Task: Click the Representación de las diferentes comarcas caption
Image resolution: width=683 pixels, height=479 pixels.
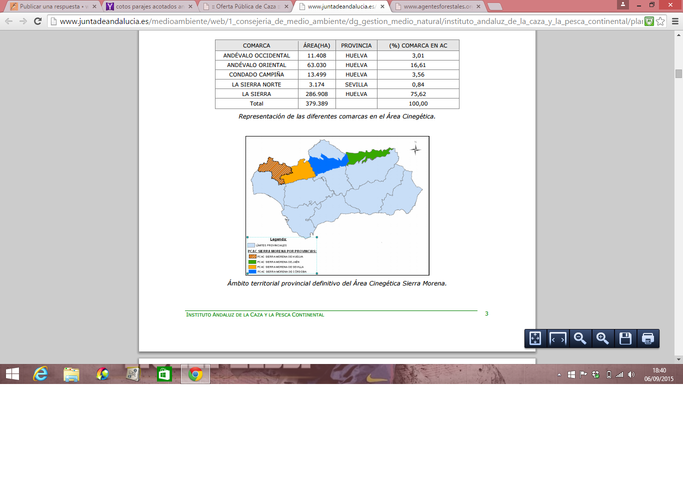Action: (x=337, y=116)
